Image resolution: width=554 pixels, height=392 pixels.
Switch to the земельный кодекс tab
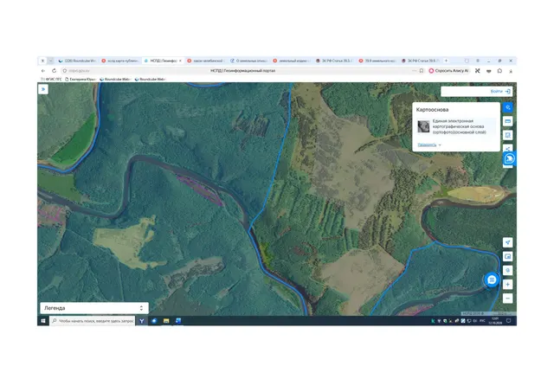[292, 61]
